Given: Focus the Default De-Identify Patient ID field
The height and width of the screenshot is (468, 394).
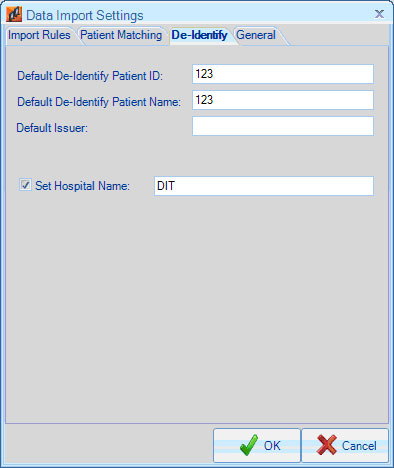Looking at the screenshot, I should (283, 74).
